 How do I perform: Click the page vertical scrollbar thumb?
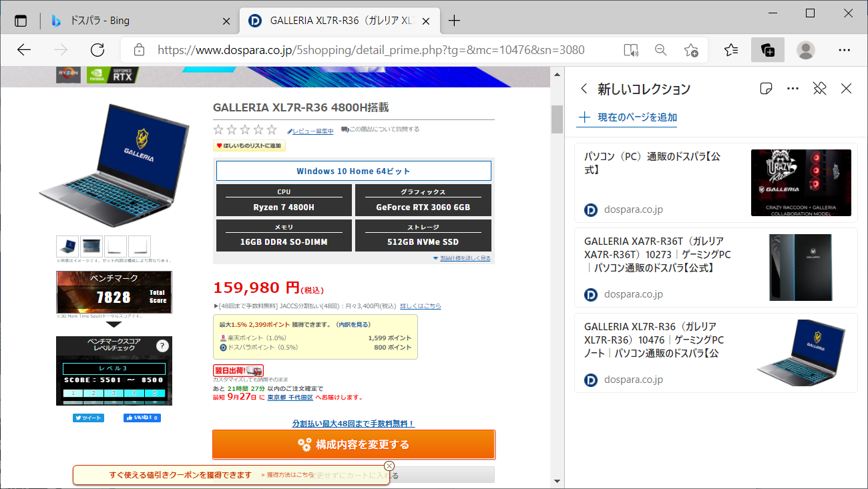[557, 119]
